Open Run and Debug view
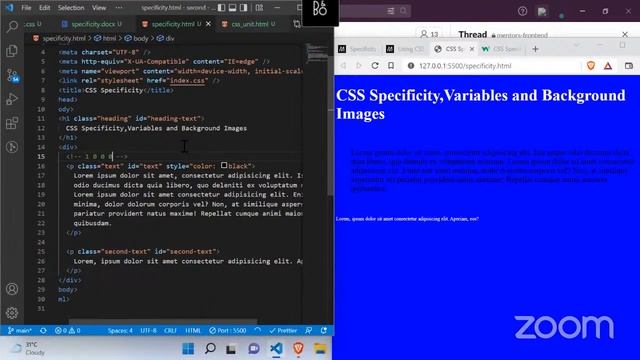The width and height of the screenshot is (640, 360). pos(12,99)
